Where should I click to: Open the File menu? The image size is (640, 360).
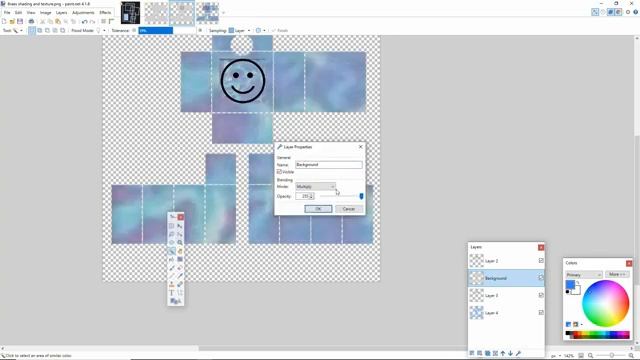click(7, 13)
